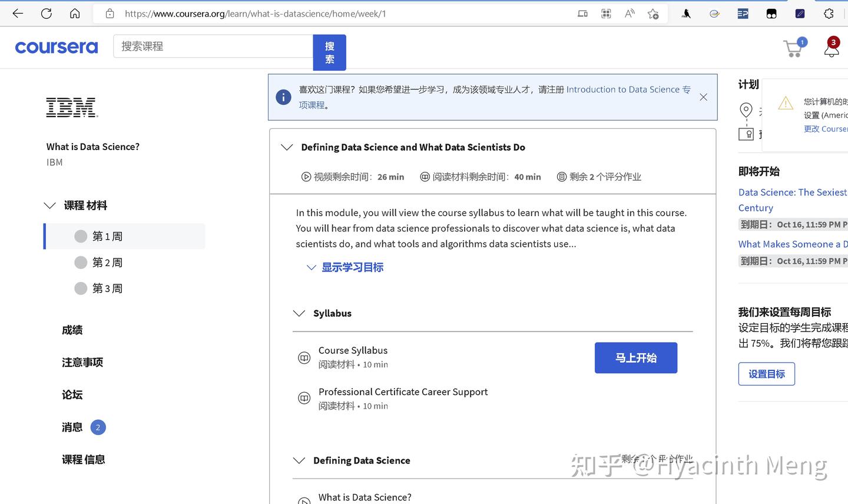Click the 设置目标 button
The image size is (848, 504).
click(x=766, y=373)
